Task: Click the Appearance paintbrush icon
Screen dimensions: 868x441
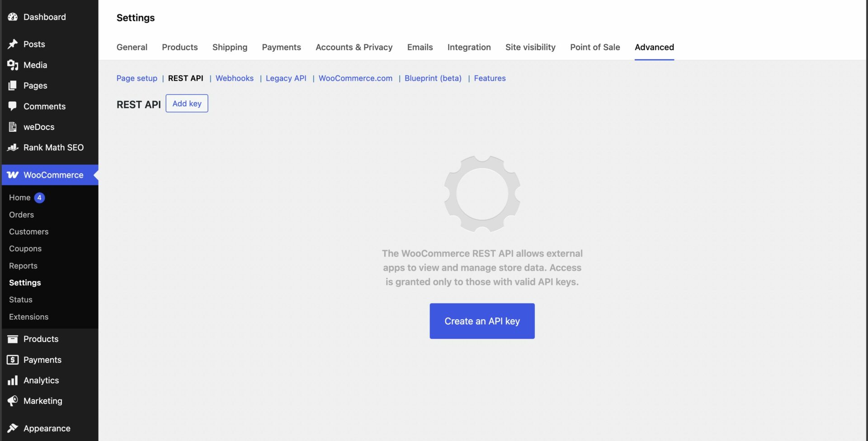Action: click(x=13, y=428)
